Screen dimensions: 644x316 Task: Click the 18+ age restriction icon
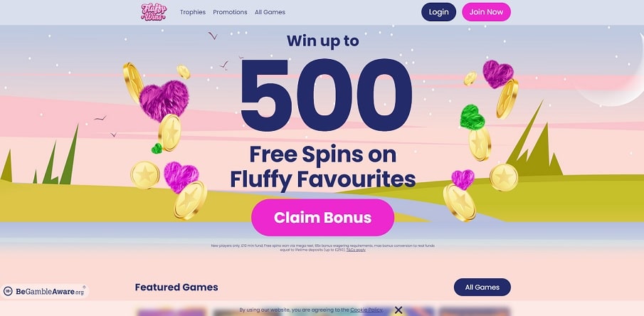(8, 292)
